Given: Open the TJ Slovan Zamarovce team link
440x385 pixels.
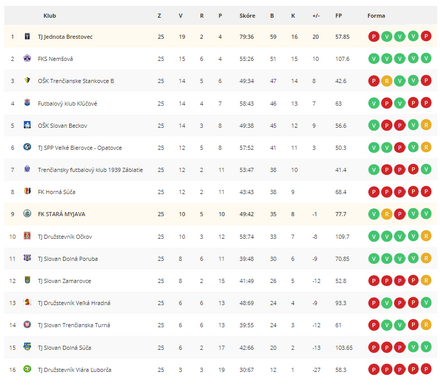Looking at the screenshot, I should pyautogui.click(x=64, y=281).
